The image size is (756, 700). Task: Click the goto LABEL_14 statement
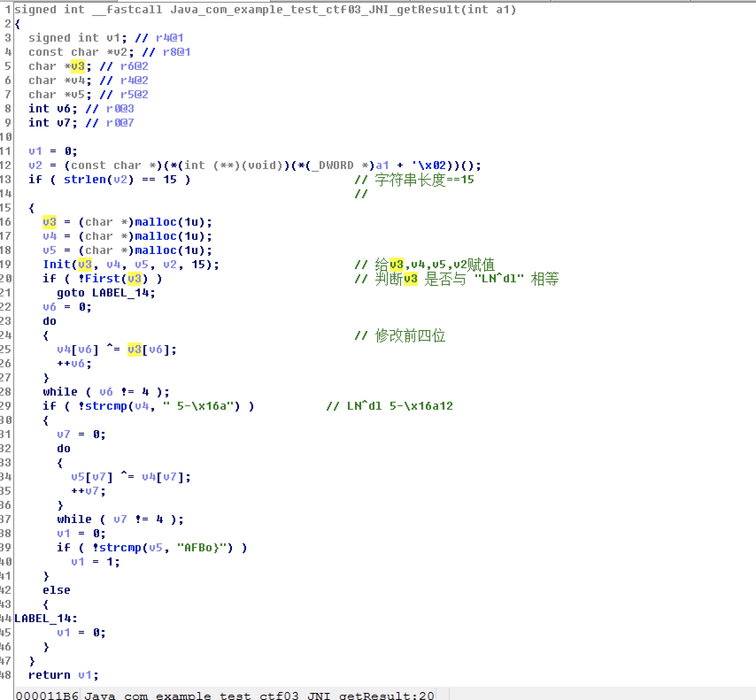[106, 293]
